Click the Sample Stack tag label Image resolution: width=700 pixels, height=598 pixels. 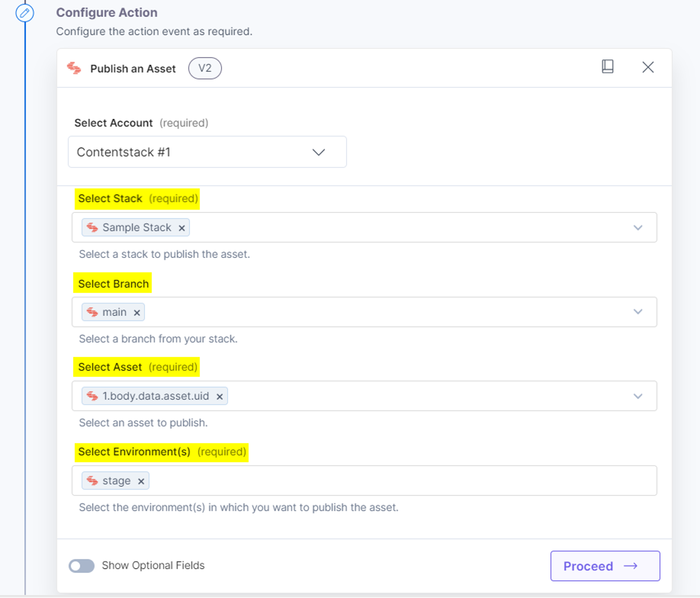[x=137, y=227]
